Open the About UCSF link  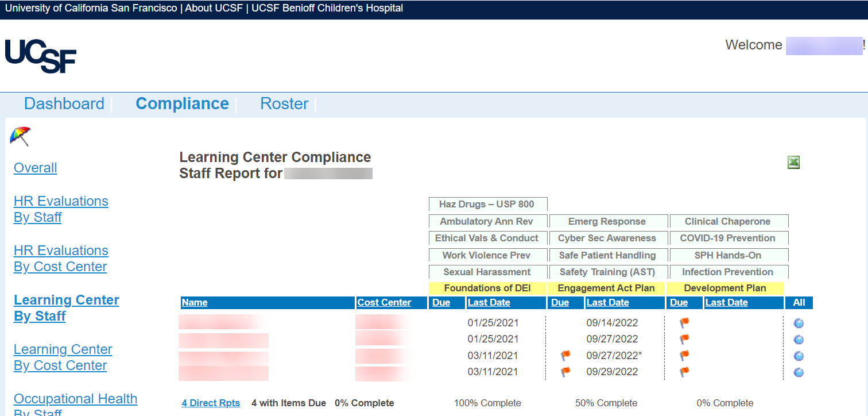pyautogui.click(x=214, y=9)
